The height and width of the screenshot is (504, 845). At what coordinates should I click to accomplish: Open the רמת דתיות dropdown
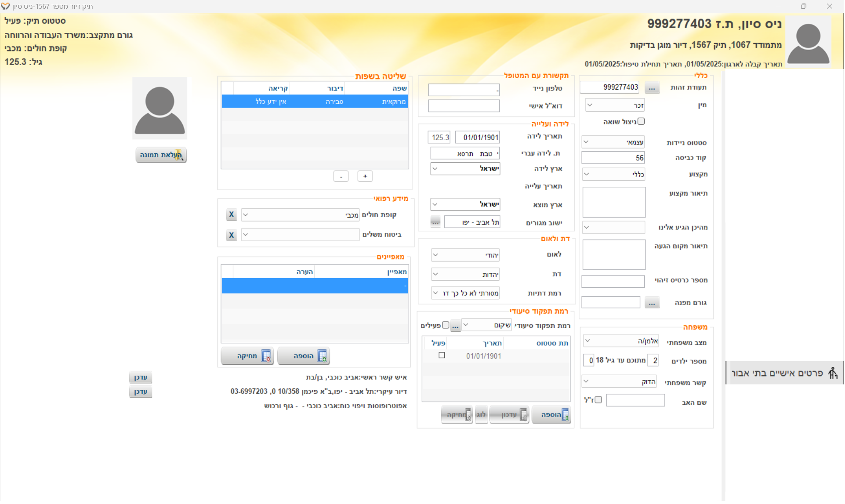(465, 293)
